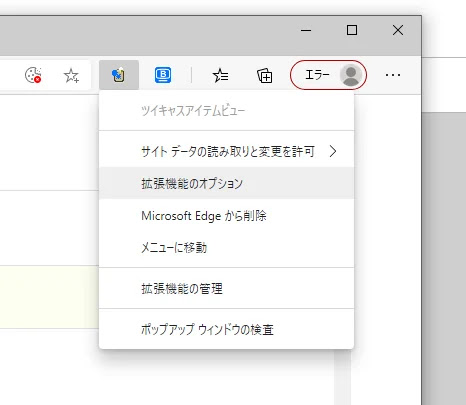Minimize the Edge window

[306, 30]
